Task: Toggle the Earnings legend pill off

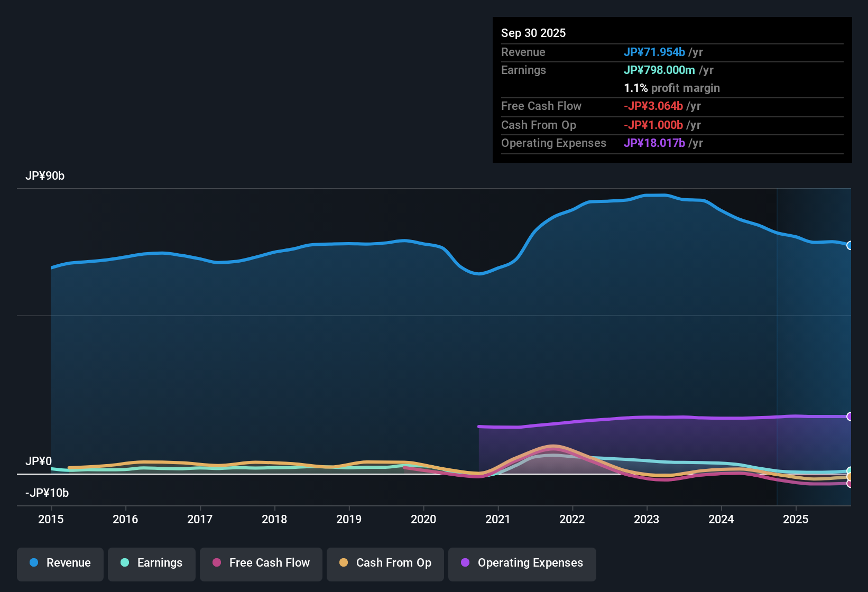Action: (151, 563)
